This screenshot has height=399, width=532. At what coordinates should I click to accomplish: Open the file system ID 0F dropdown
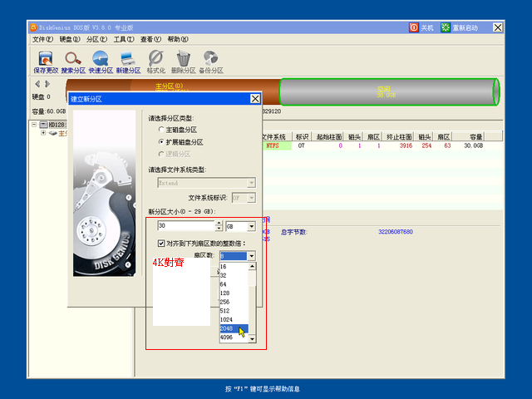251,198
